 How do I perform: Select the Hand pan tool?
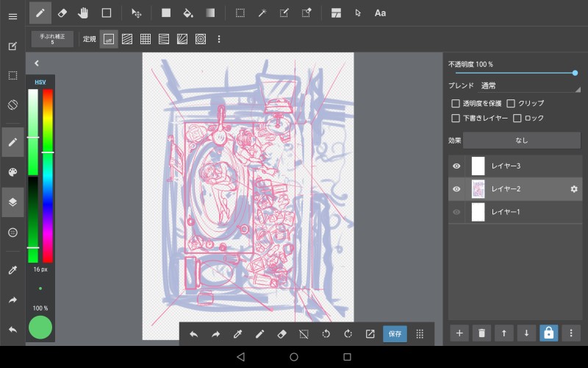[84, 13]
